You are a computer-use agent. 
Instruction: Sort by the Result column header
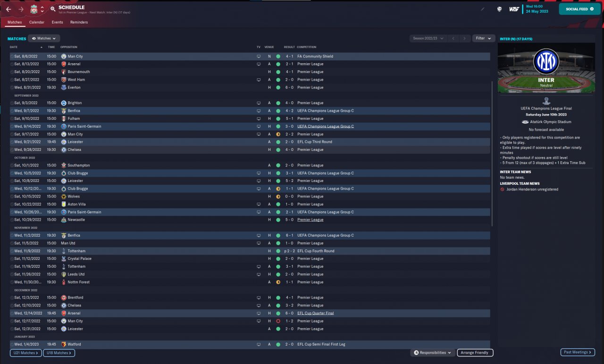point(289,47)
